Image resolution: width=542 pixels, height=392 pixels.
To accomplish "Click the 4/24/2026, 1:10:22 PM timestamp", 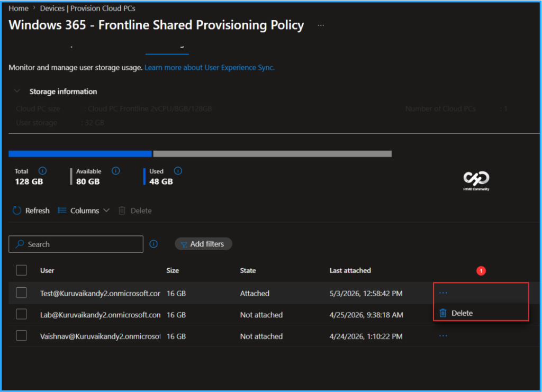I will pos(366,336).
